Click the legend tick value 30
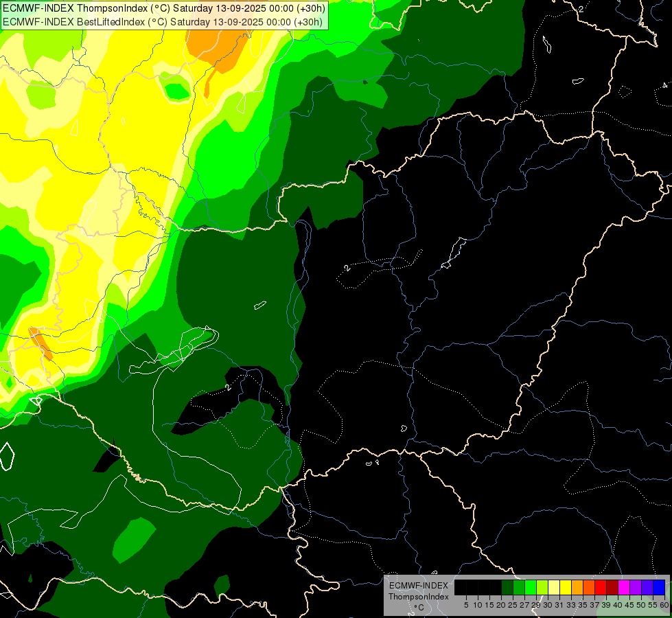 (x=548, y=605)
